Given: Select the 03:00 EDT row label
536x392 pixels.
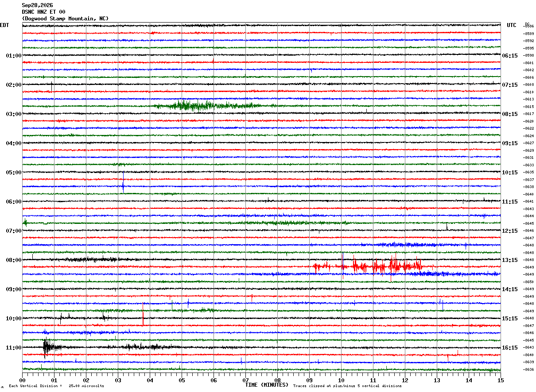Looking at the screenshot, I should click(14, 114).
